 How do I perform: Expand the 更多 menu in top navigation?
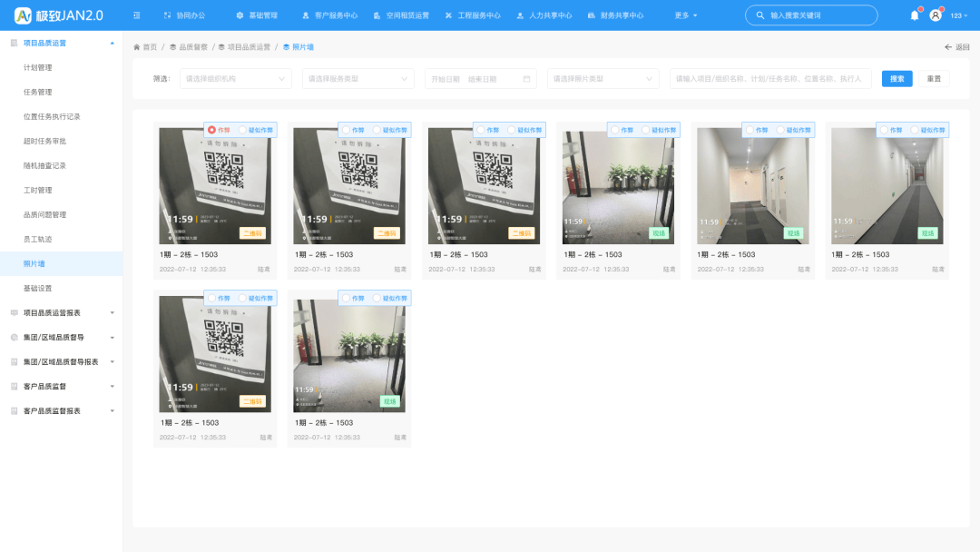pyautogui.click(x=686, y=15)
